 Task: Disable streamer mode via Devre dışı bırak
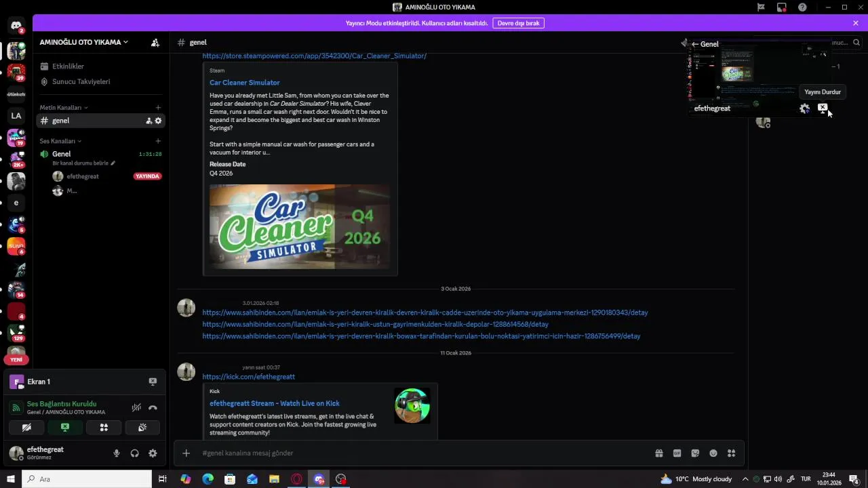518,23
